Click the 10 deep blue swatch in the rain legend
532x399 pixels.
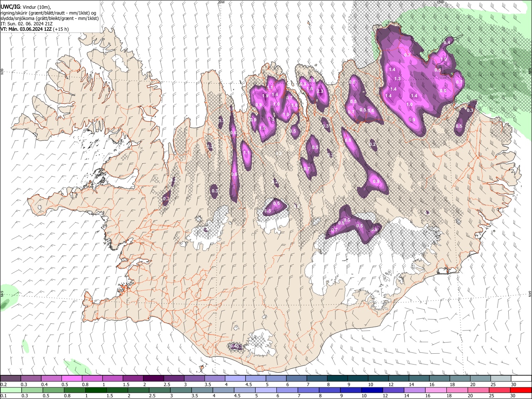[372, 390]
